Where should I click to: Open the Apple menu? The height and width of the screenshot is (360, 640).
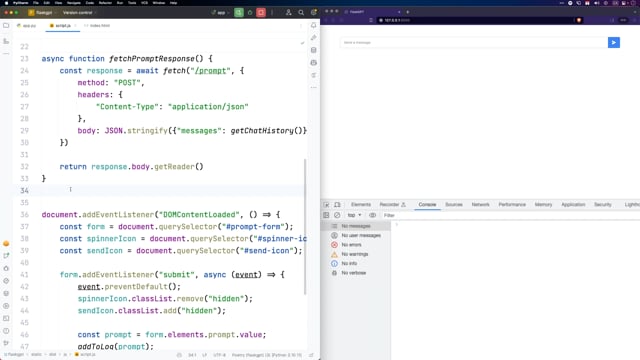pyautogui.click(x=6, y=3)
